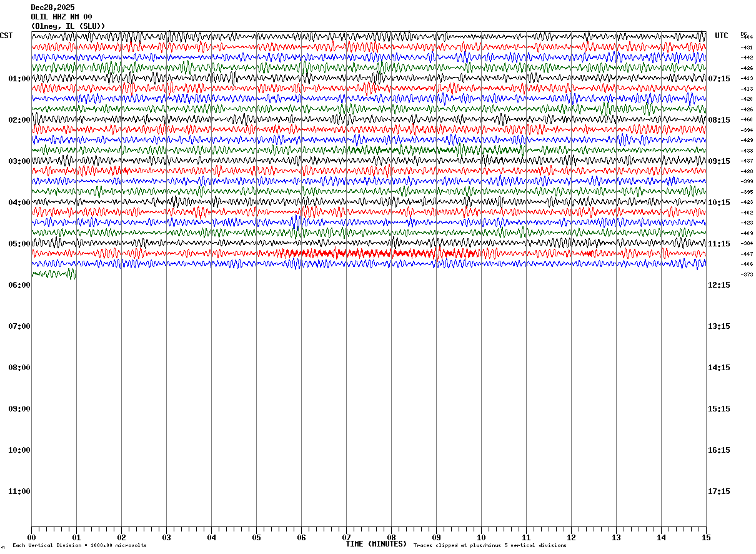Click the 07:15 UTC time label
Viewport: 756px width, 554px height.
(x=719, y=79)
